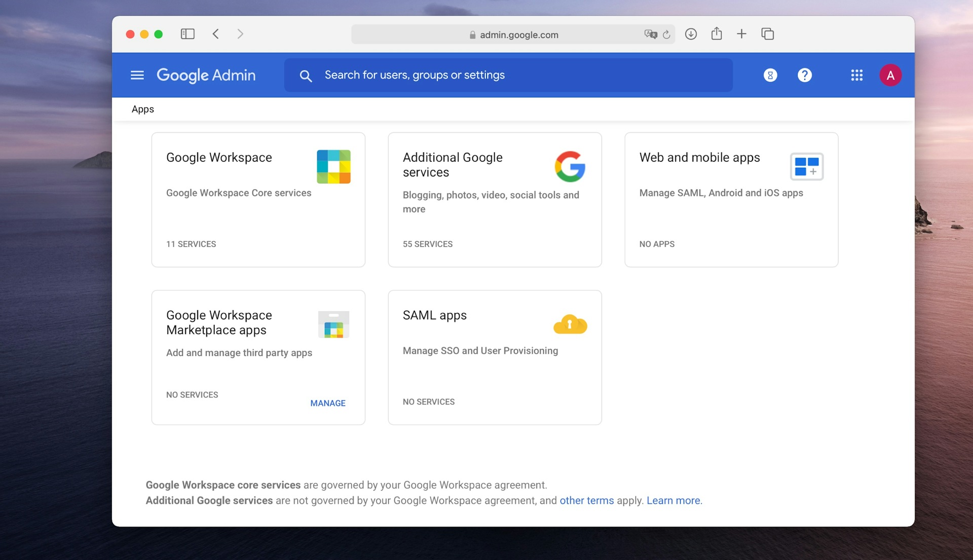Reload the page with refresh icon

666,34
